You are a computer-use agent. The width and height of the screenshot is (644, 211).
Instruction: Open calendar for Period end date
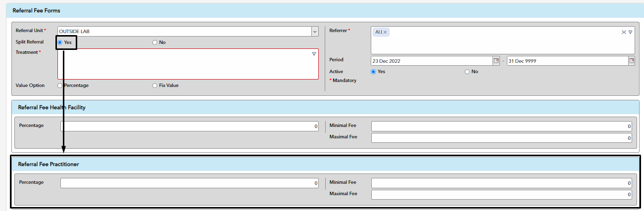tap(632, 61)
